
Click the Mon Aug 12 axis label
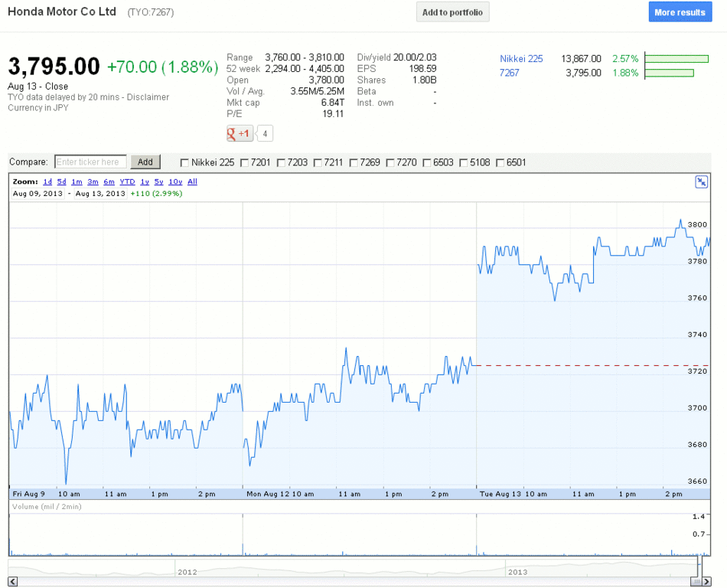(268, 494)
